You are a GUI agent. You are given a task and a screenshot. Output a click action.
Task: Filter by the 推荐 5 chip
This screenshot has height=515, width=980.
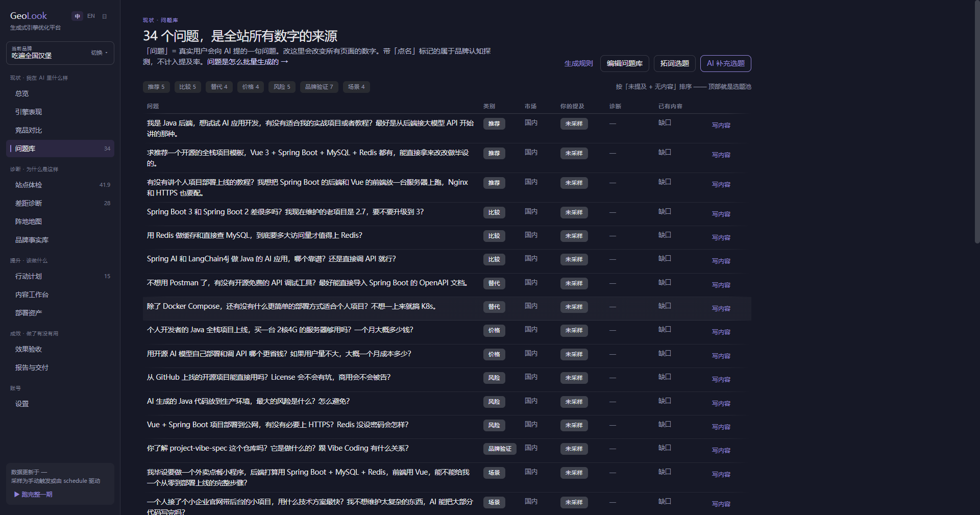(156, 87)
